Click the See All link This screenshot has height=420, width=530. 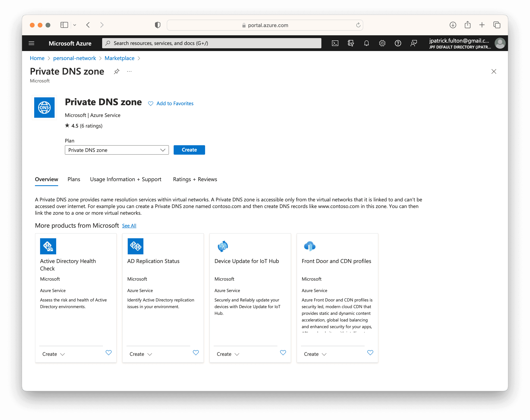click(x=129, y=226)
